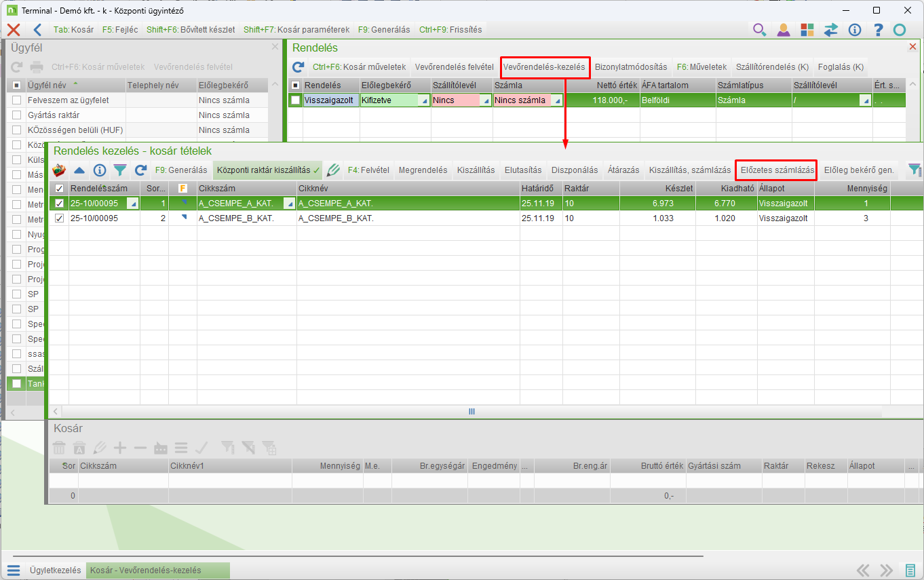Image resolution: width=924 pixels, height=580 pixels.
Task: Click the Cikknév column header in items grid
Action: [x=408, y=189]
